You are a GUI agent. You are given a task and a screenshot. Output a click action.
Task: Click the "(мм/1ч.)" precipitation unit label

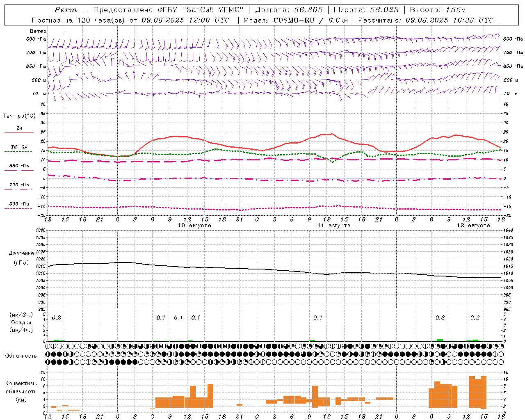coord(21,330)
